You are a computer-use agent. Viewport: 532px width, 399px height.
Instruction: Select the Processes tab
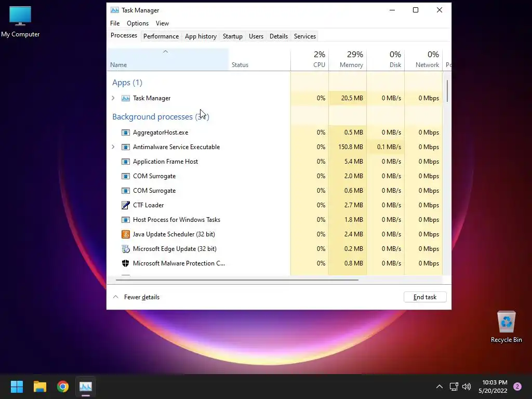point(124,36)
